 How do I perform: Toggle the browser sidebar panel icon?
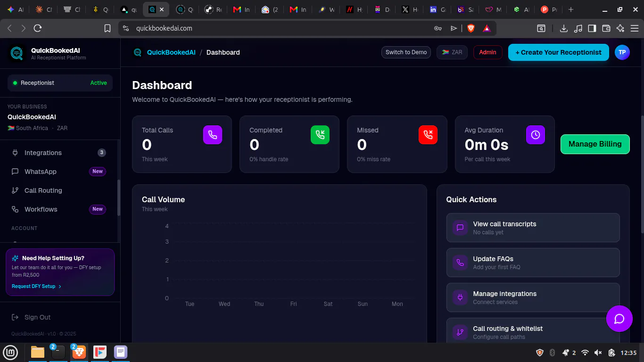[592, 28]
